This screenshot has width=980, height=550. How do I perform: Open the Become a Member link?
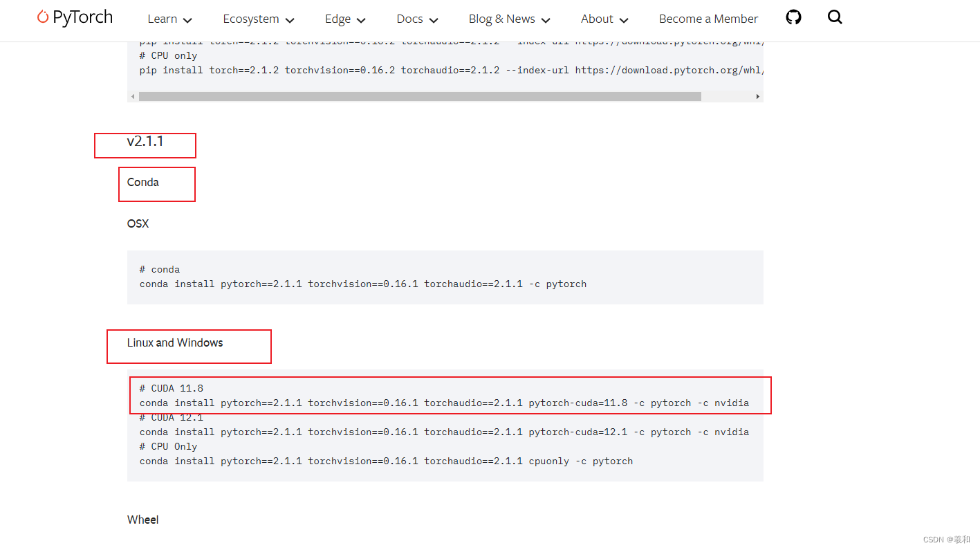point(708,19)
